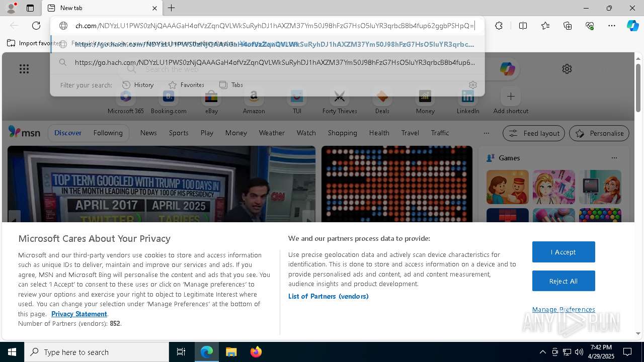Open the dotted flag news thumbnail
This screenshot has height=362, width=644.
point(397,184)
